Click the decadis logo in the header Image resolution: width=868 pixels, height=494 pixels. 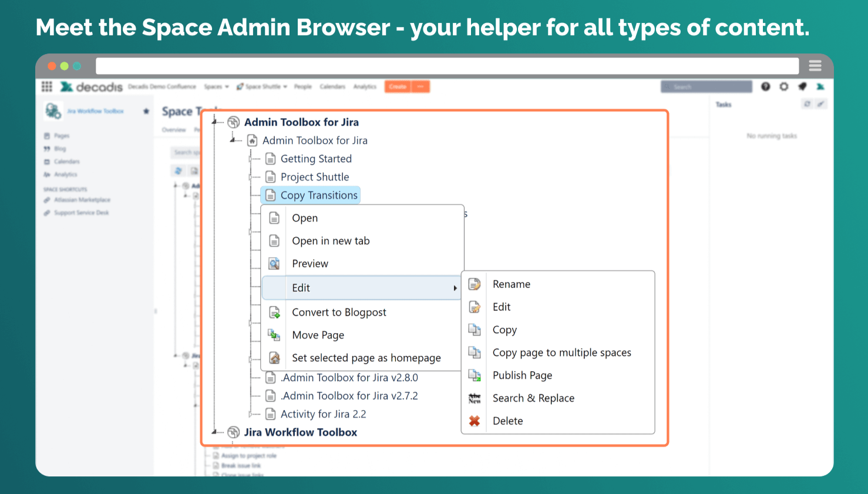point(92,87)
